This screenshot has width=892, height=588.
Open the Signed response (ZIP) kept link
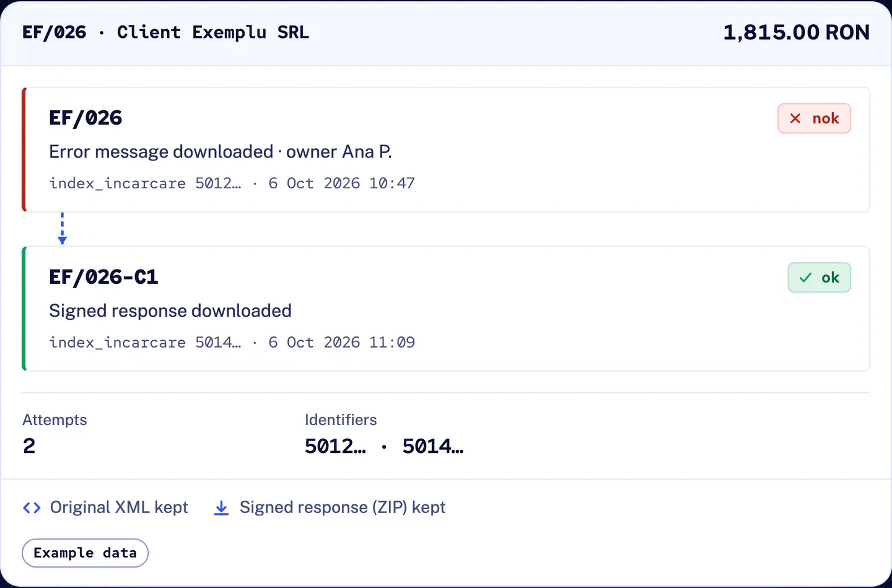(343, 507)
